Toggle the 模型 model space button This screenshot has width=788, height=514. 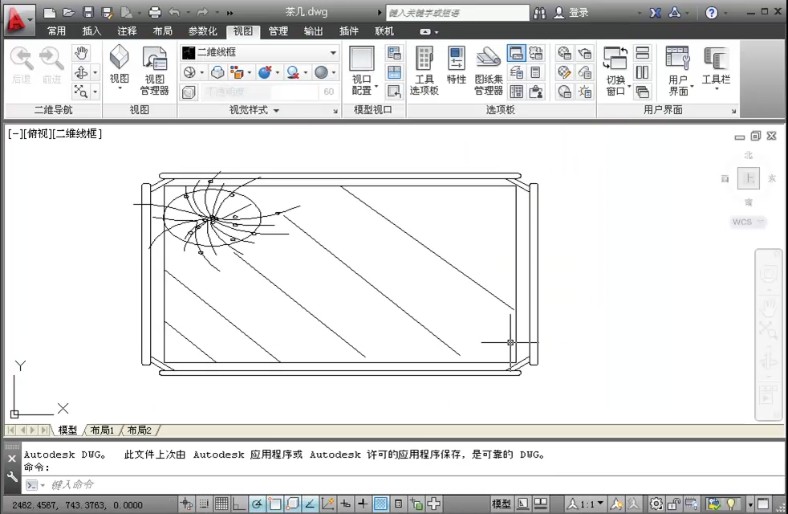point(501,503)
